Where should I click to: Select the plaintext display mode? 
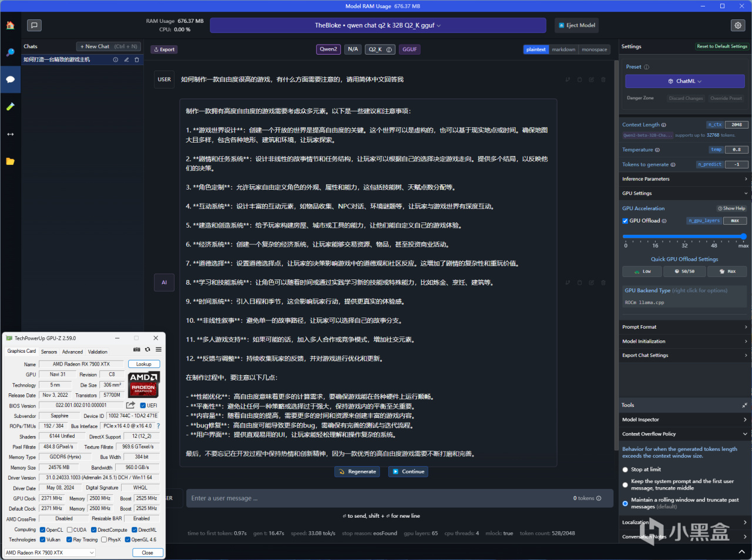pos(536,50)
